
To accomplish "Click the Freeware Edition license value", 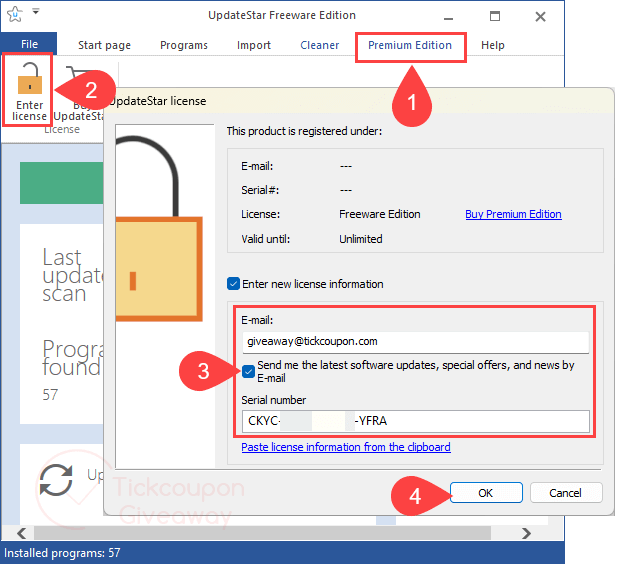I will (x=380, y=214).
